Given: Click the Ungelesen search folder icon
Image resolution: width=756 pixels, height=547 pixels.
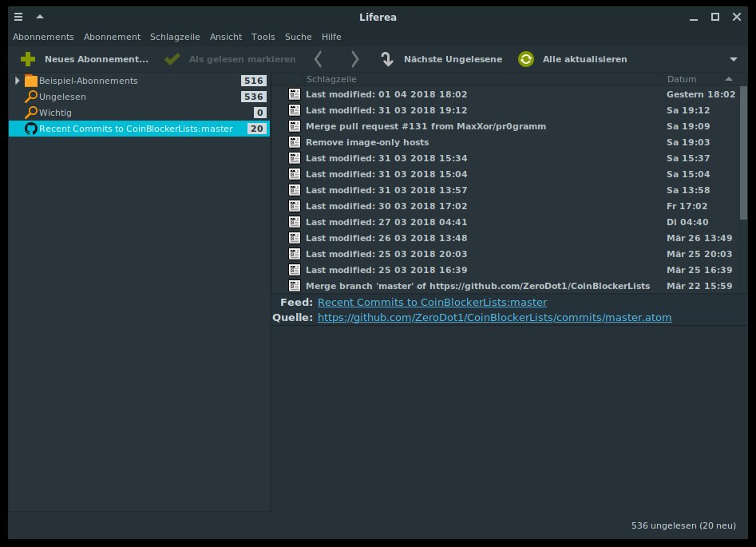Looking at the screenshot, I should [x=31, y=97].
